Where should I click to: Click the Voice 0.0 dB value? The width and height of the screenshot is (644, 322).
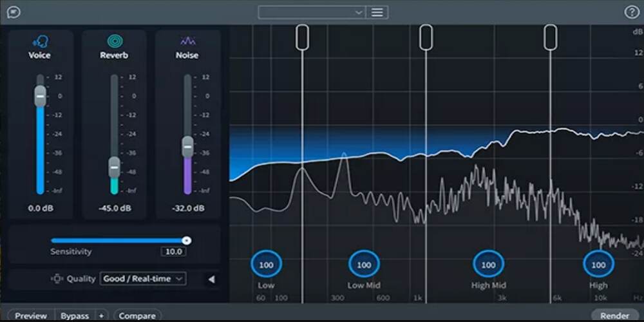40,208
